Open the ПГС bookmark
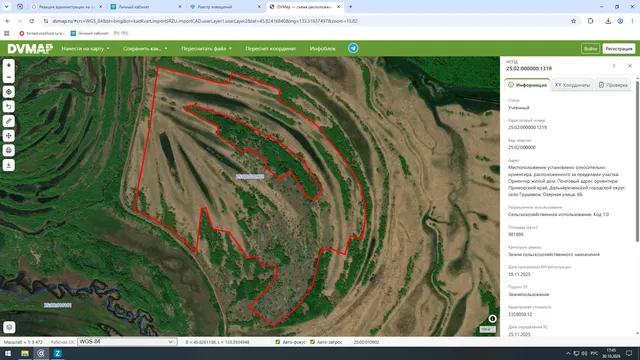The width and height of the screenshot is (640, 360). click(121, 33)
